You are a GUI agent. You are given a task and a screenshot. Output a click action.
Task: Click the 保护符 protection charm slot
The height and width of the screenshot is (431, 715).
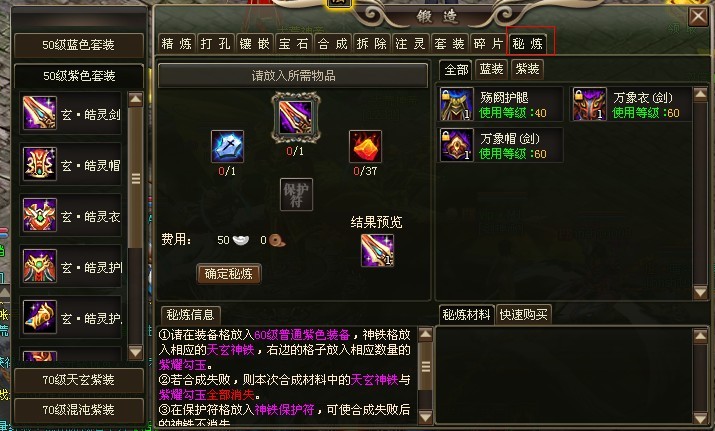point(296,194)
